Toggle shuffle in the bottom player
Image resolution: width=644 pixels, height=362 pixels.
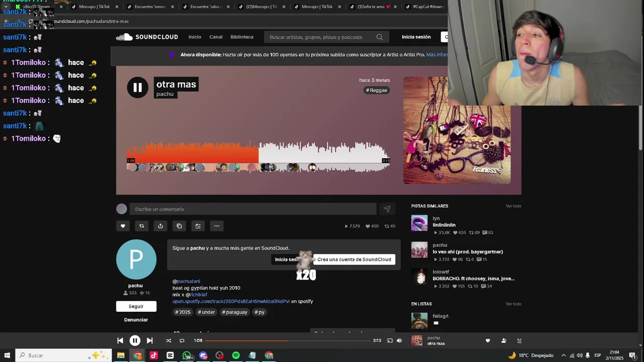coord(169,340)
